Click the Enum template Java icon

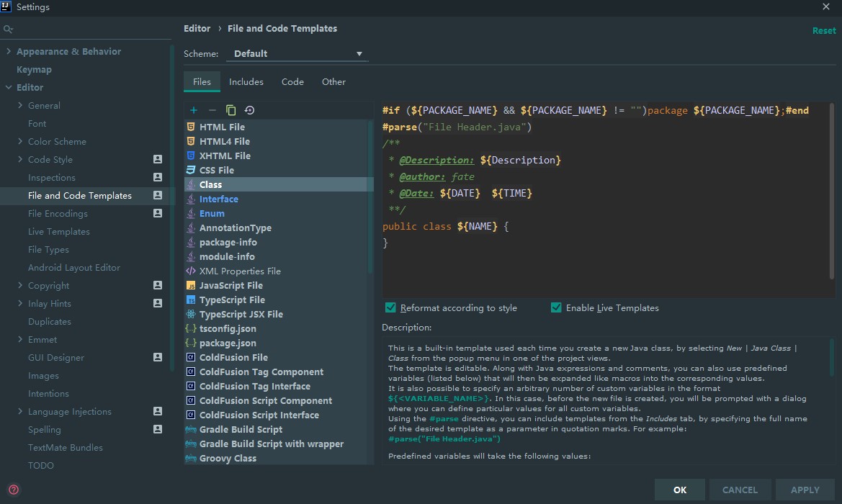[191, 213]
